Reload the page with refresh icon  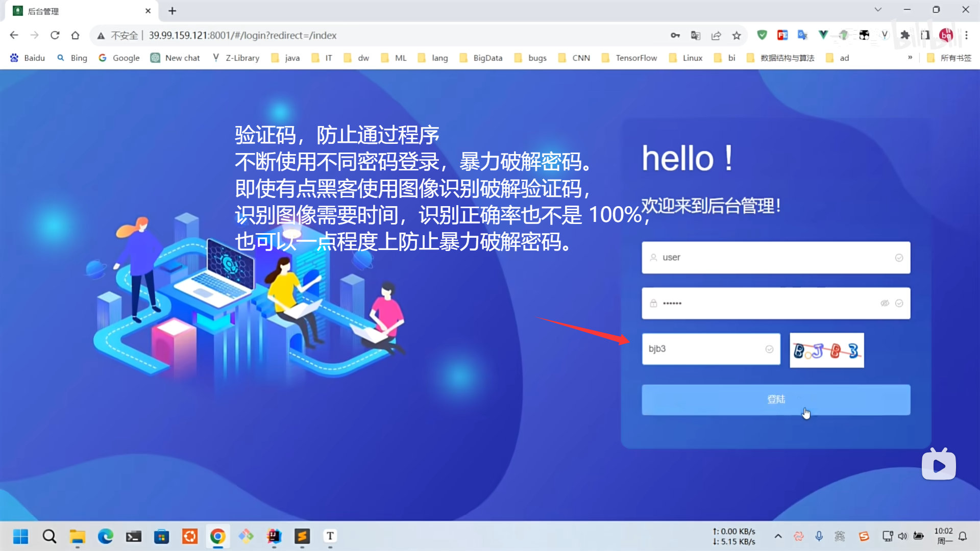[x=55, y=35]
